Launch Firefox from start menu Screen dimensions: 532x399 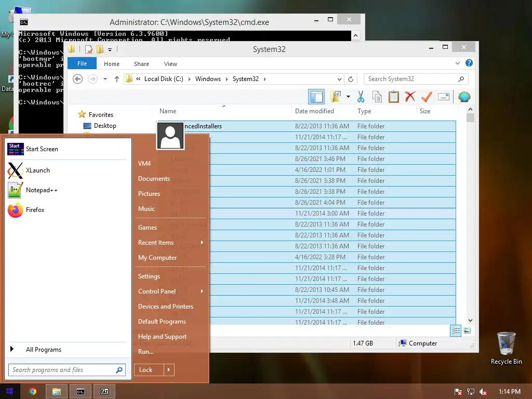pyautogui.click(x=67, y=210)
